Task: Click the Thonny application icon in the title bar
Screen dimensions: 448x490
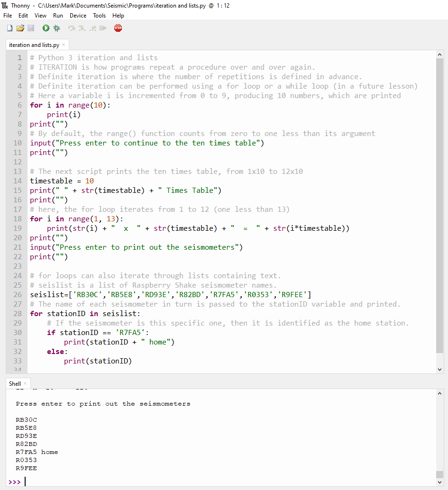Action: click(5, 6)
